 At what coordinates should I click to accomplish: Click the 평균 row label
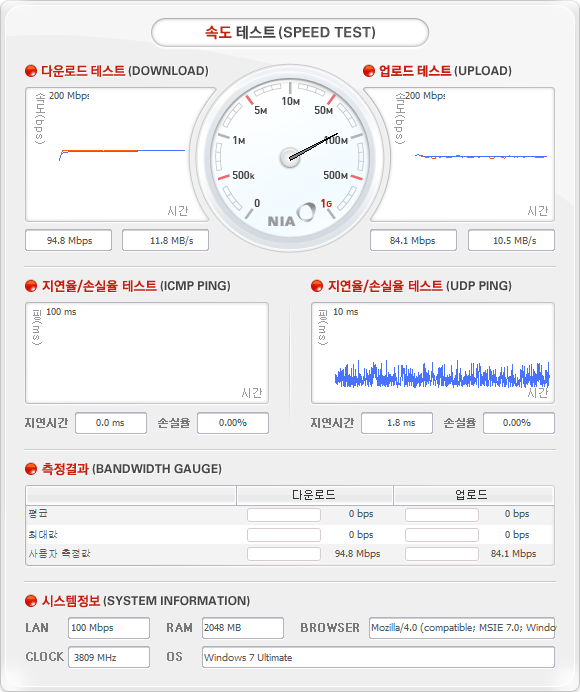[38, 513]
